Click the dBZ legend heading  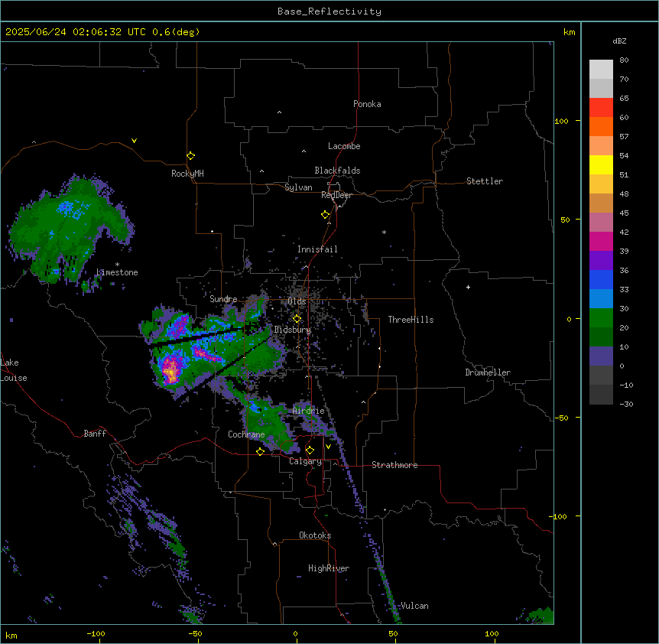619,41
